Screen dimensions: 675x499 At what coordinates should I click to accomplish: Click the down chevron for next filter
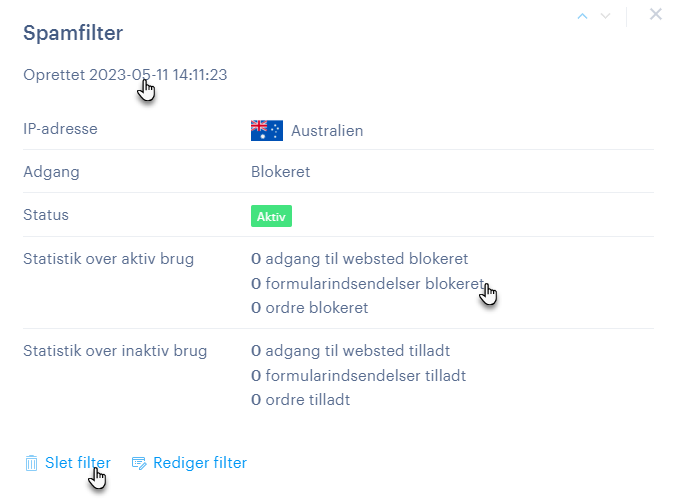tap(605, 15)
